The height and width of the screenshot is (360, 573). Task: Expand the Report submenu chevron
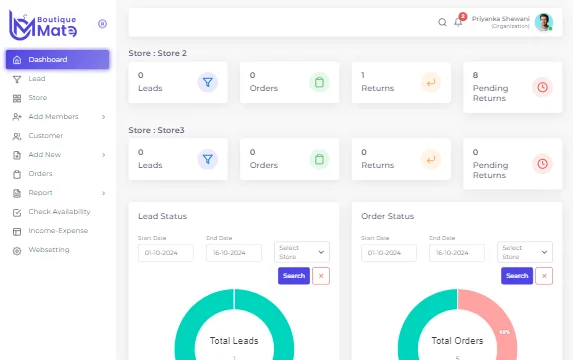tap(103, 193)
